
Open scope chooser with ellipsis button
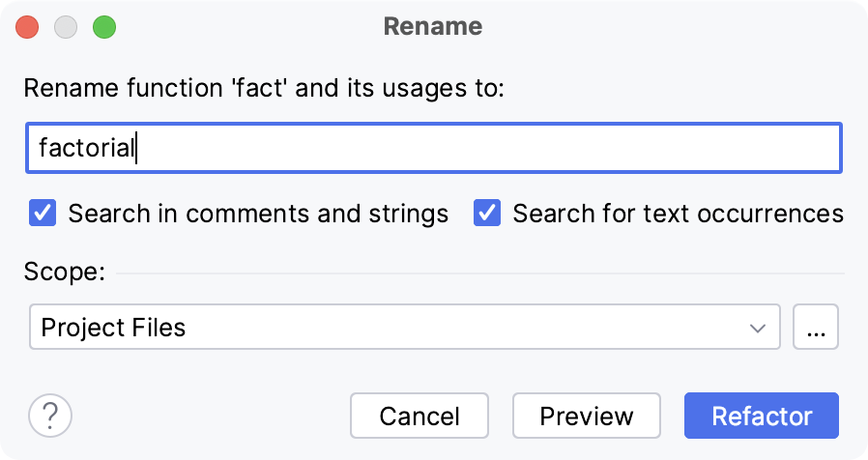(816, 328)
